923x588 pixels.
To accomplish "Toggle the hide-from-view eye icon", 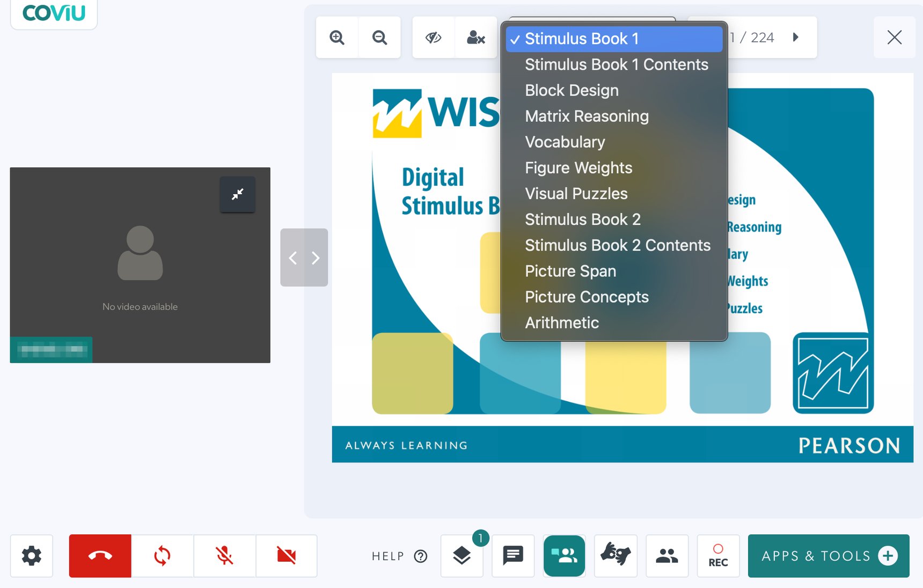I will (x=434, y=38).
